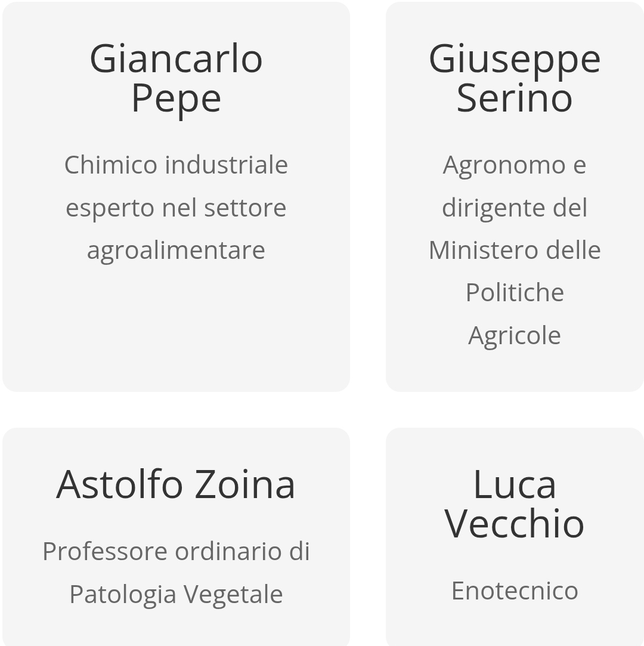644x646 pixels.
Task: Click the 'Agricole' text line
Action: (515, 335)
